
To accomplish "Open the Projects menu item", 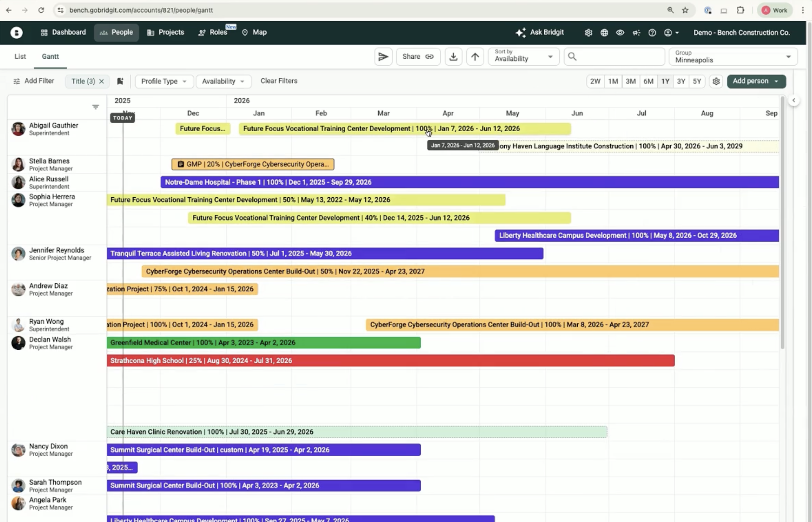I will click(x=166, y=32).
